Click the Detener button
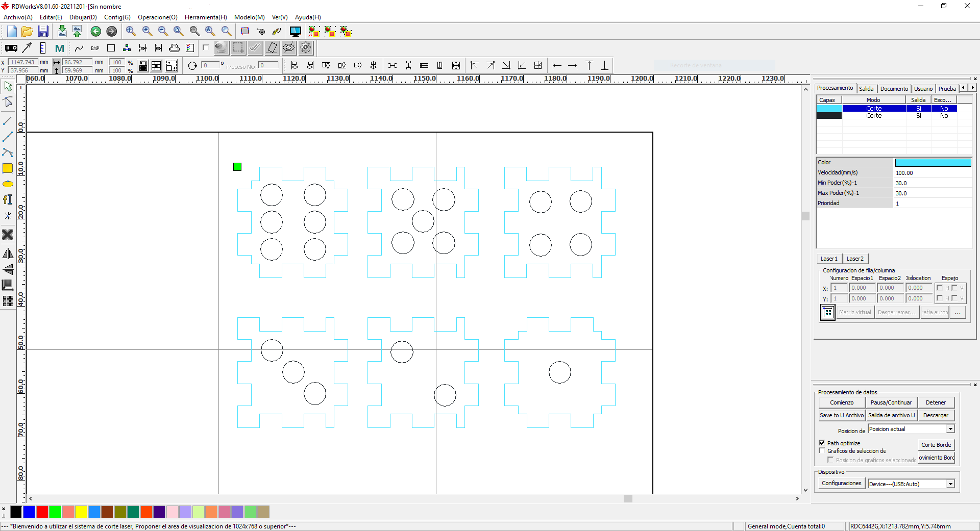Viewport: 980px width, 531px height. [x=936, y=402]
